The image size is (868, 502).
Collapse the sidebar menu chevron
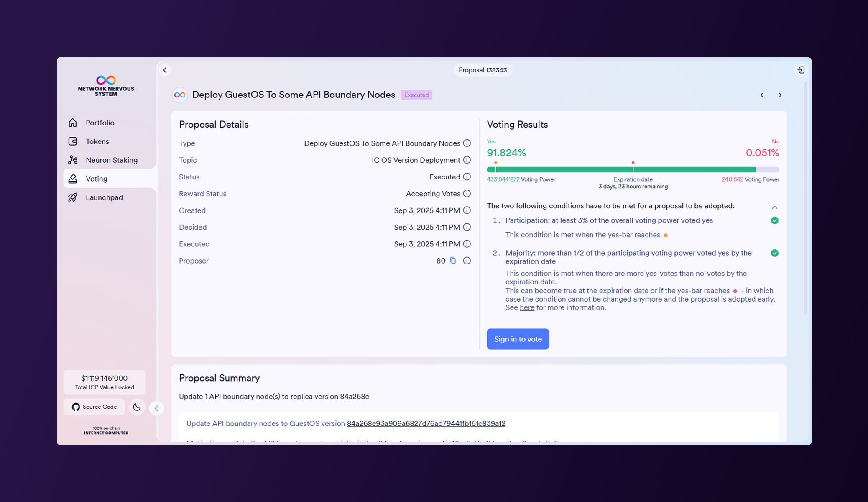coord(156,408)
